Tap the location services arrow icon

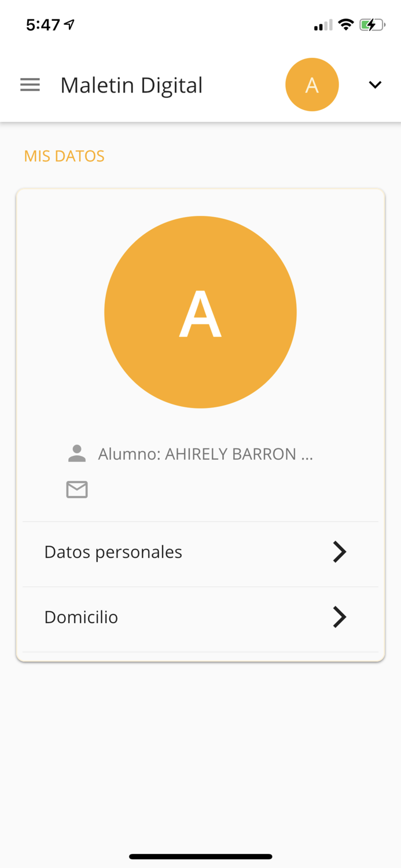69,25
